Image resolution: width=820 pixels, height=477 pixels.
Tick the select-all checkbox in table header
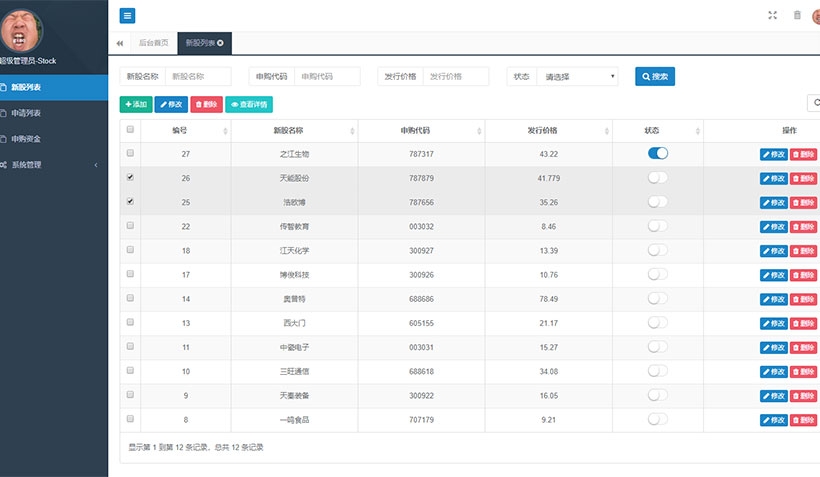[x=130, y=130]
